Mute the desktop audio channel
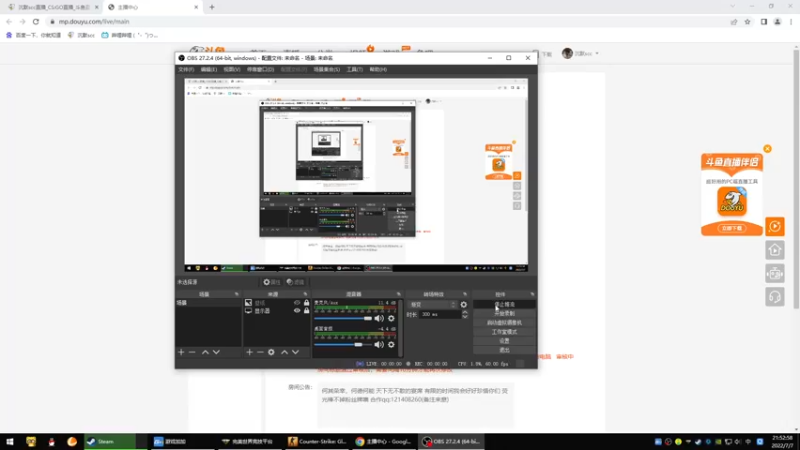Screen dimensions: 800x450 tap(379, 344)
